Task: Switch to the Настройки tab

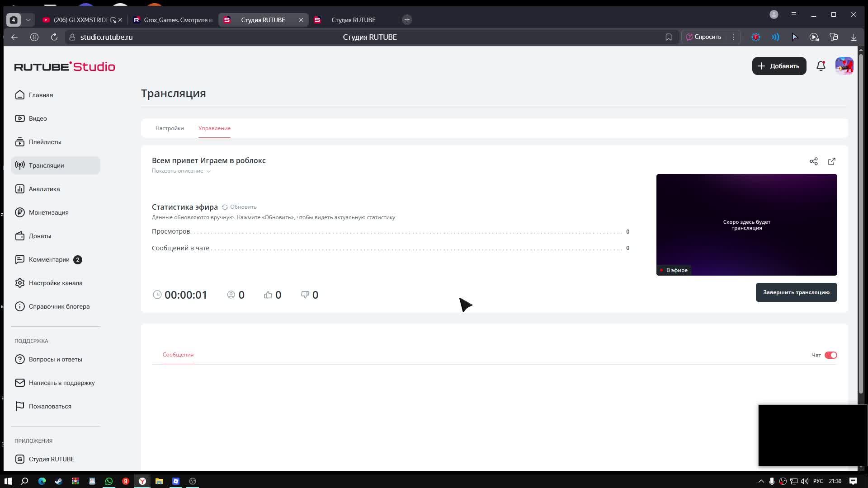Action: click(170, 128)
